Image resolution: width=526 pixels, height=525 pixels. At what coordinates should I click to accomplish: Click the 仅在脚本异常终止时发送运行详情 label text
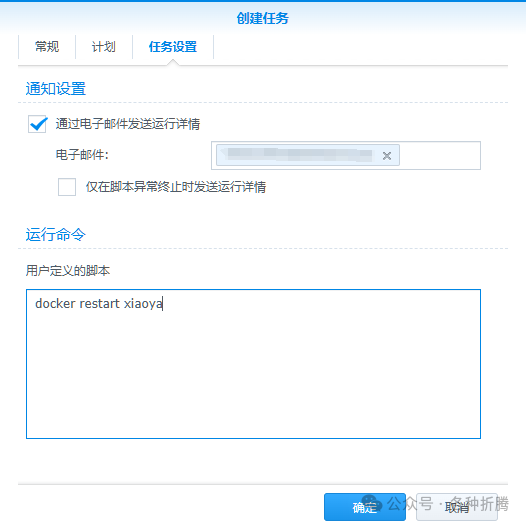176,187
